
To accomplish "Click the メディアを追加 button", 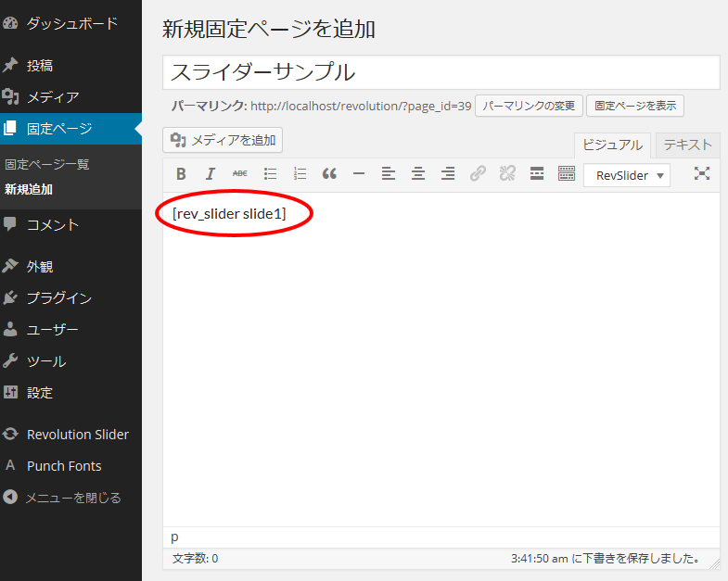I will tap(223, 140).
